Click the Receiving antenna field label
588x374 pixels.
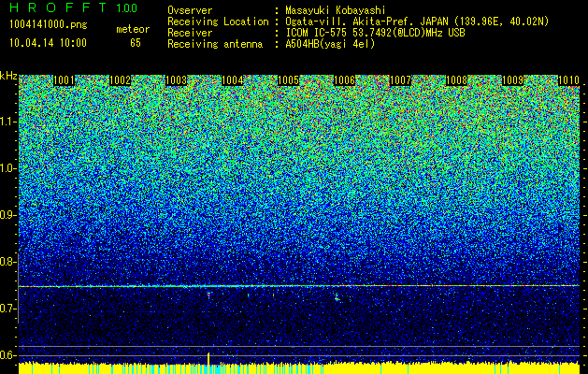coord(215,44)
